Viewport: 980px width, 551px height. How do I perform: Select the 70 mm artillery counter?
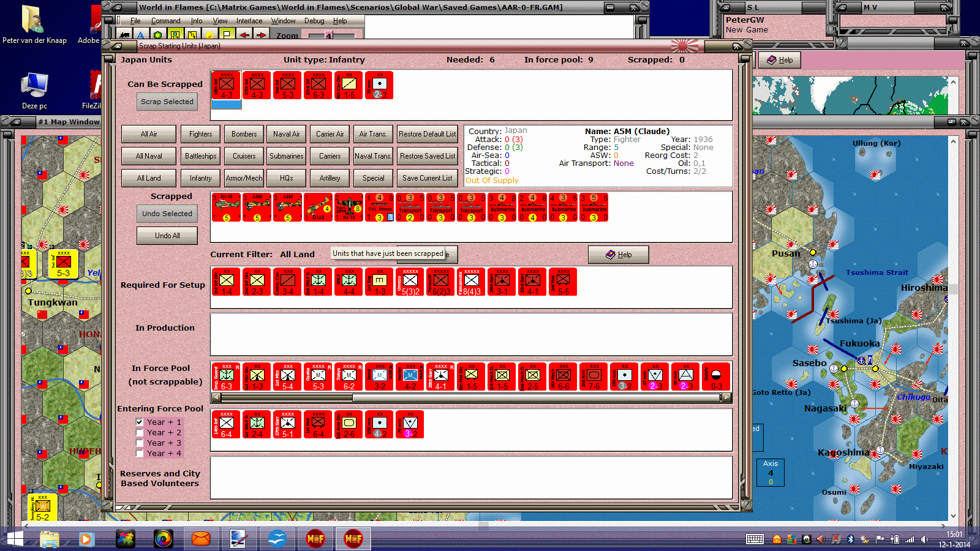tap(379, 85)
